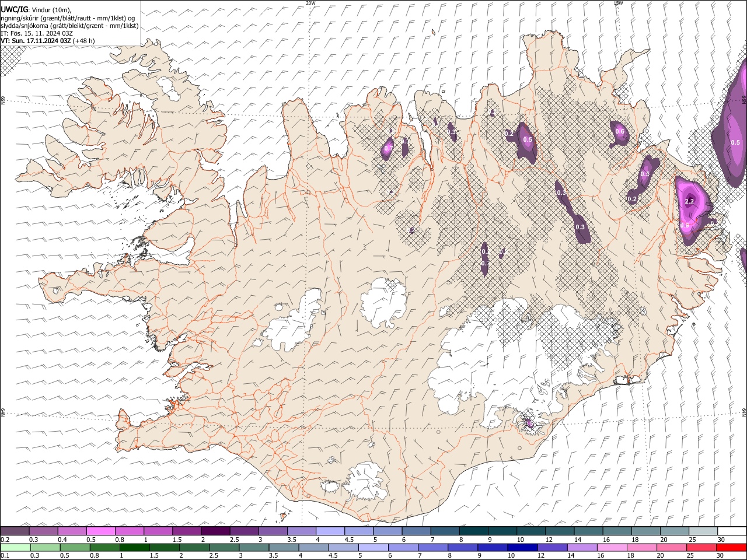Image resolution: width=747 pixels, height=560 pixels.
Task: Click the dark teal 8 swatch in upper legend
Action: [473, 531]
